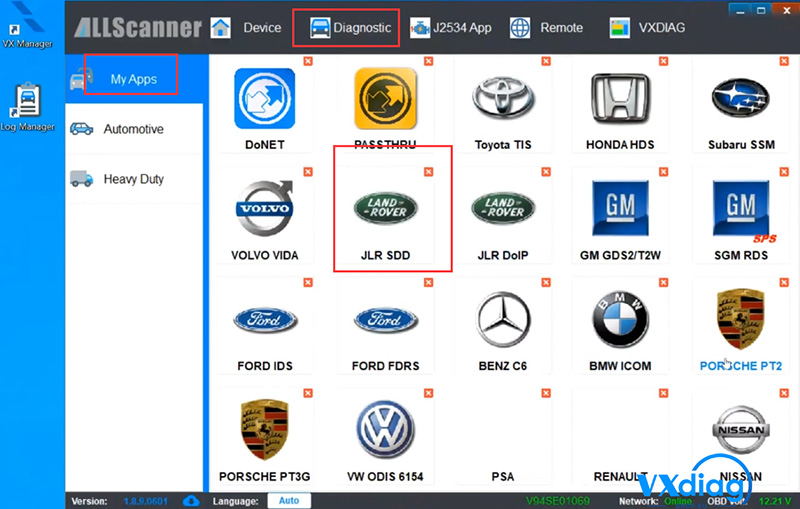This screenshot has height=509, width=800.
Task: Open the VXDIAG tab
Action: (647, 28)
